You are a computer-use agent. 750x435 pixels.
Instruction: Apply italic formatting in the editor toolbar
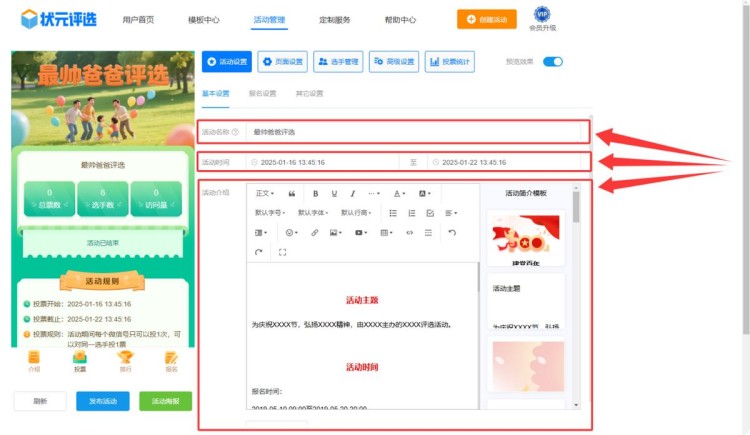click(353, 193)
